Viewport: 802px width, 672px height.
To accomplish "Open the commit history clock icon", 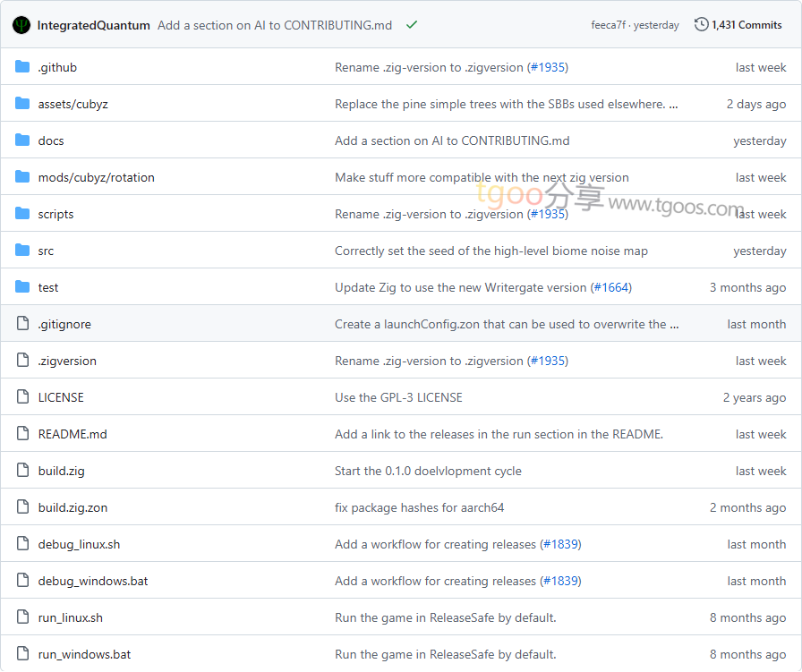I will (701, 25).
